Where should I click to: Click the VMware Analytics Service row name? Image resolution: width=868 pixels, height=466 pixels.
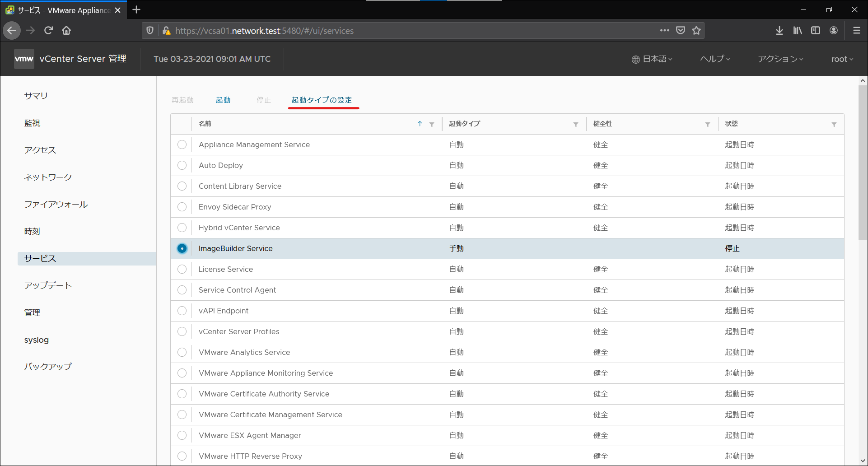point(244,352)
